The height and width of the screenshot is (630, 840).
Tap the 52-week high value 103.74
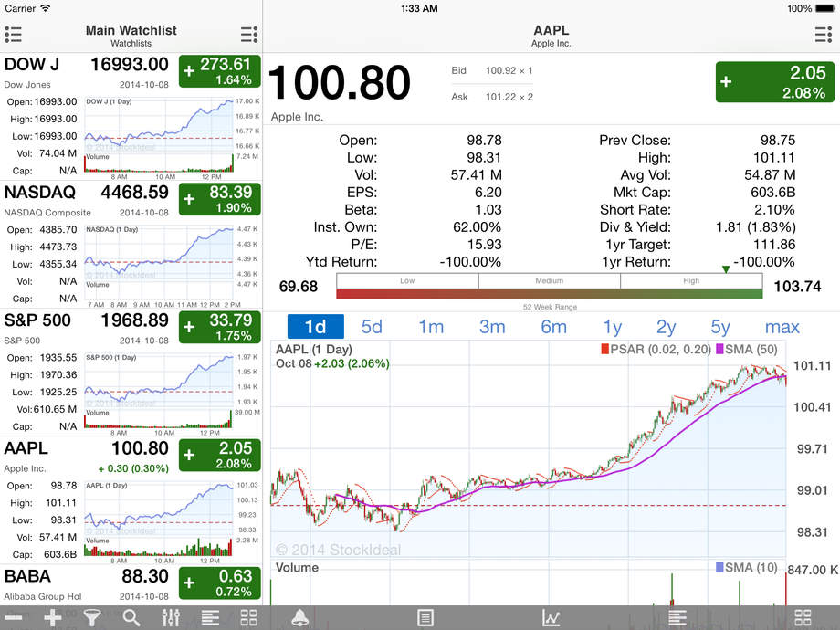pyautogui.click(x=797, y=287)
